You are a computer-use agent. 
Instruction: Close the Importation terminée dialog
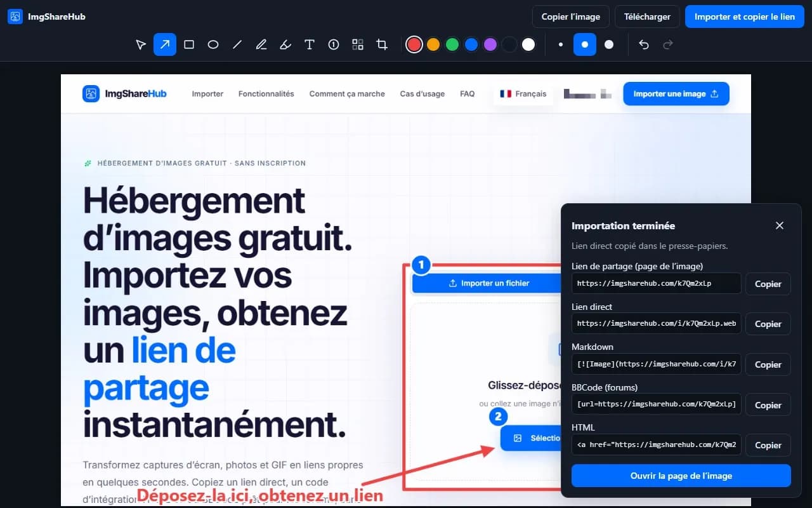coord(780,225)
